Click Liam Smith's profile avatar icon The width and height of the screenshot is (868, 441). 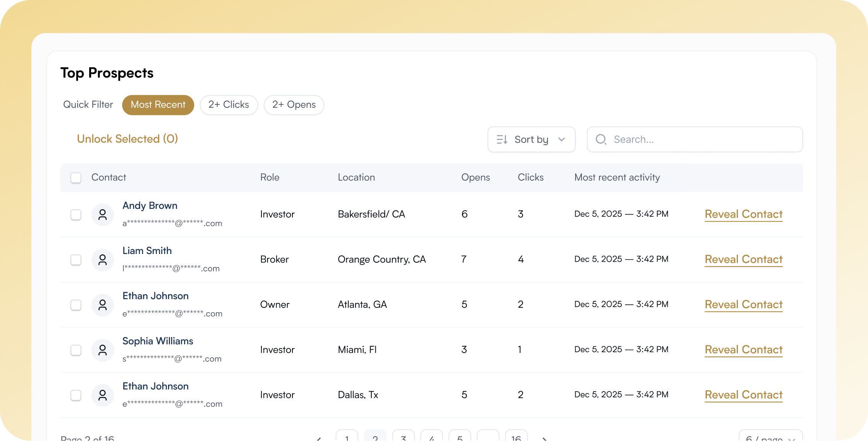[103, 260]
